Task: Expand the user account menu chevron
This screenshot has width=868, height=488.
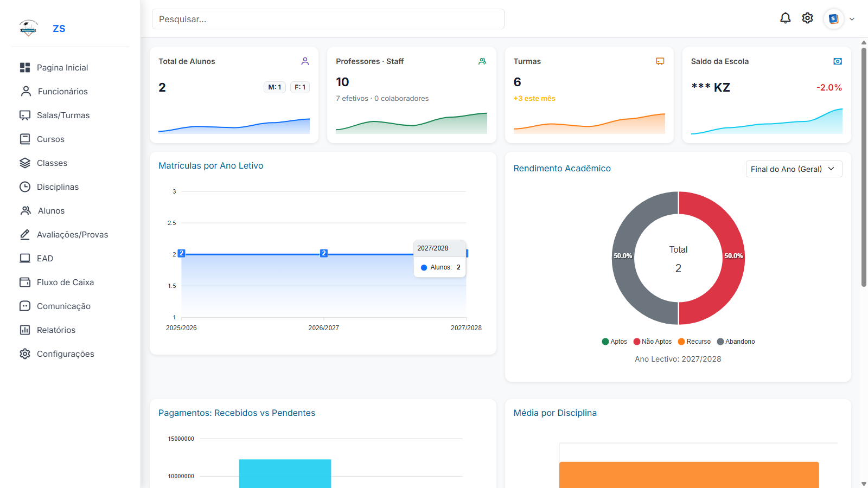Action: [852, 18]
